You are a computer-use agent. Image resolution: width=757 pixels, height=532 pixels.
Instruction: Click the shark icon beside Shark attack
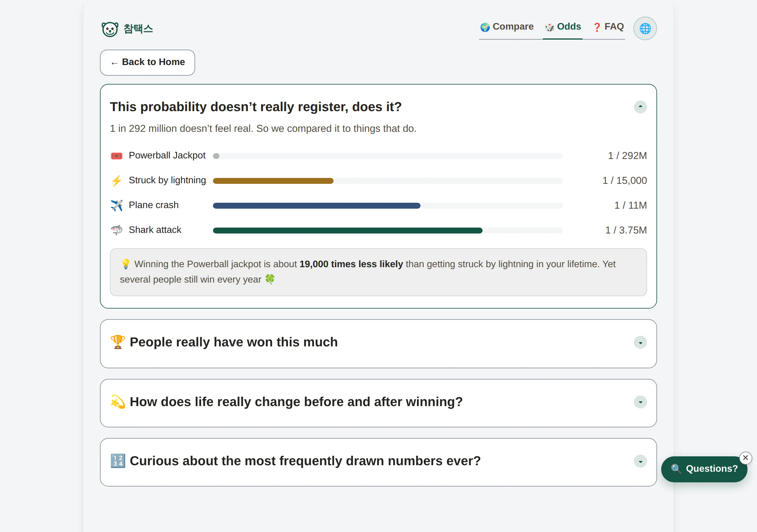click(117, 230)
